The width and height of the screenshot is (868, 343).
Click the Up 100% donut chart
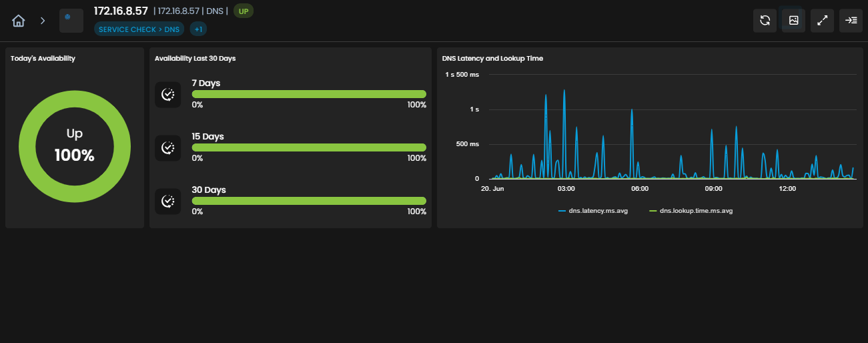(75, 147)
